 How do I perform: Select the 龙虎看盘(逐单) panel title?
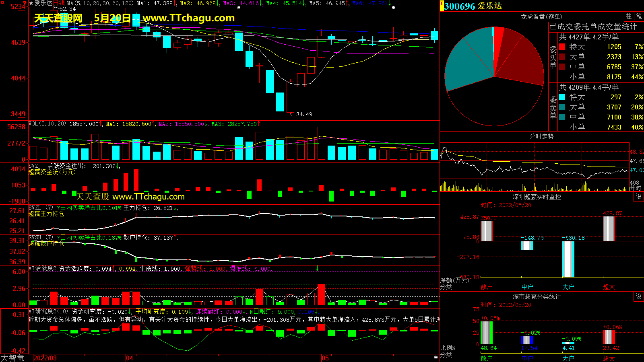click(541, 16)
